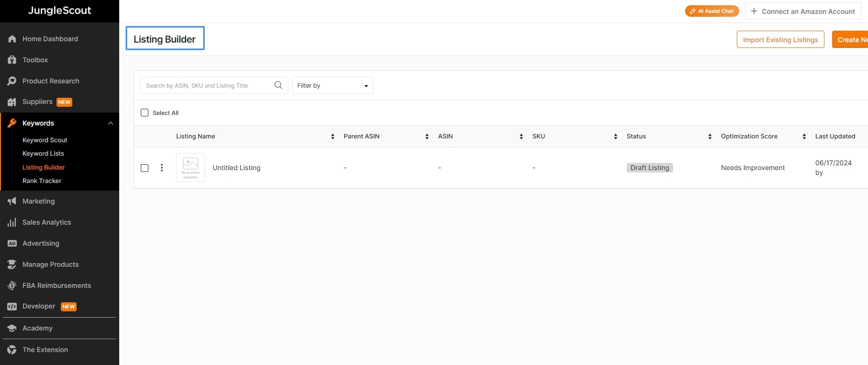This screenshot has width=868, height=365.
Task: Click the Suppliers factory icon
Action: pyautogui.click(x=12, y=102)
